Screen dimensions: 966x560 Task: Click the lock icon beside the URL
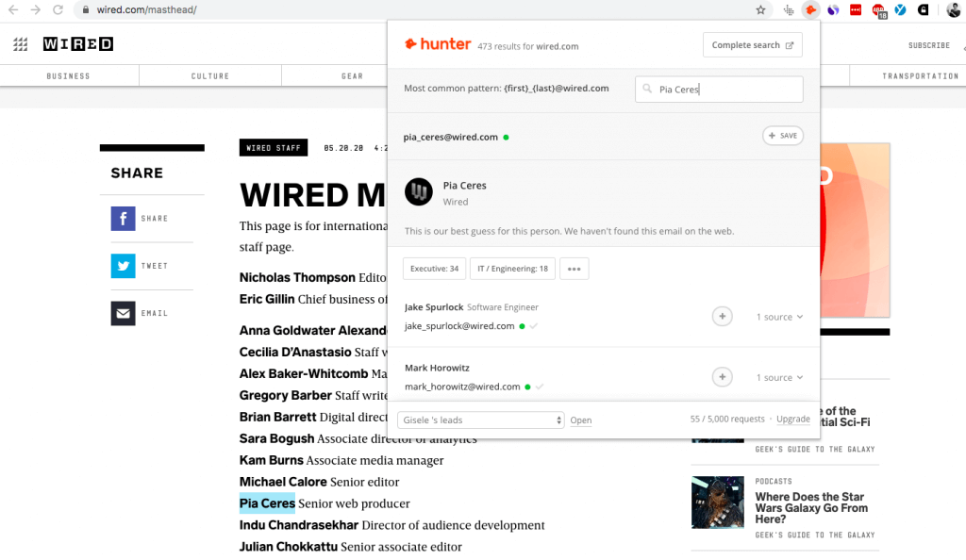(x=86, y=9)
